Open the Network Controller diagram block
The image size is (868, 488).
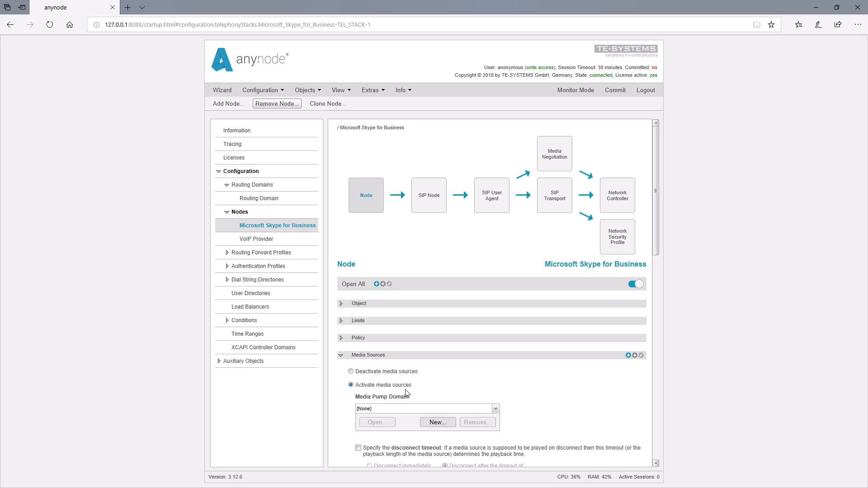(618, 195)
